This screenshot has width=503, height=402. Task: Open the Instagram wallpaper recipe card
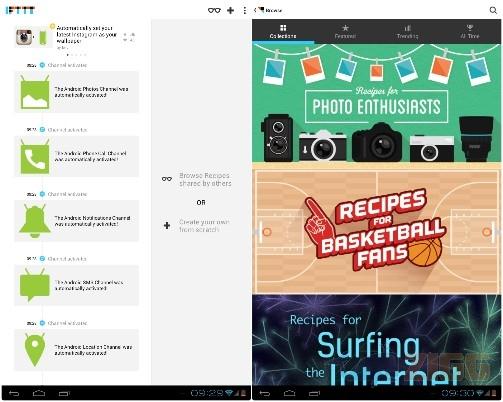point(76,37)
